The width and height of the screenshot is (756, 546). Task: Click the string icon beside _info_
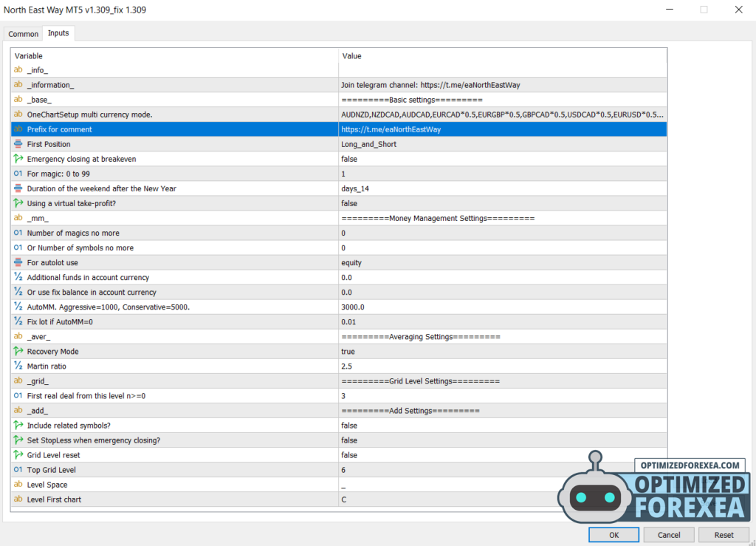[x=18, y=70]
